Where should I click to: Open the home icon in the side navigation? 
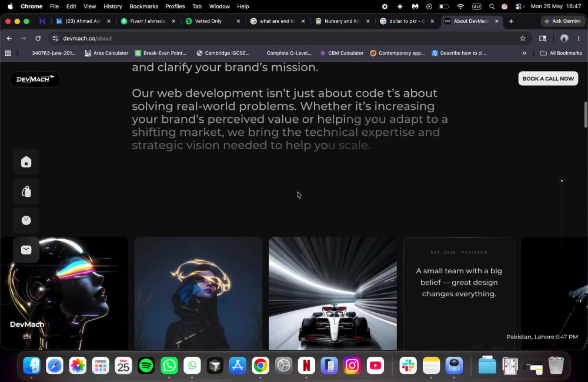point(26,162)
